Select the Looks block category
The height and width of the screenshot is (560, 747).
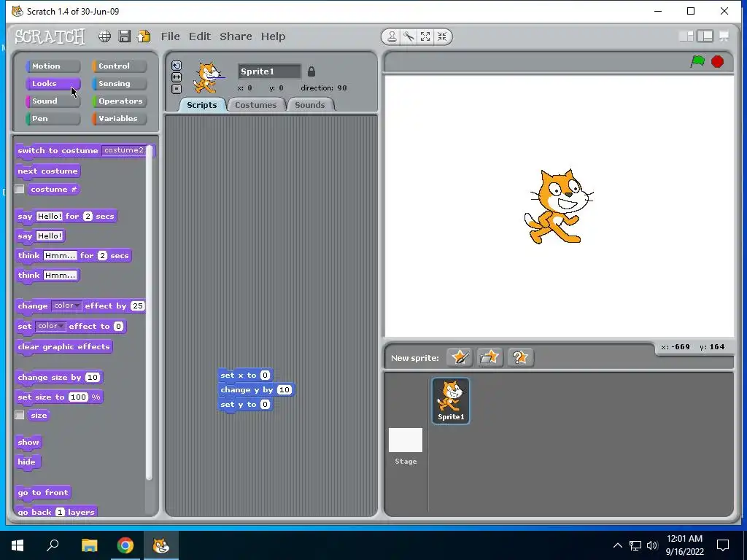pos(53,84)
